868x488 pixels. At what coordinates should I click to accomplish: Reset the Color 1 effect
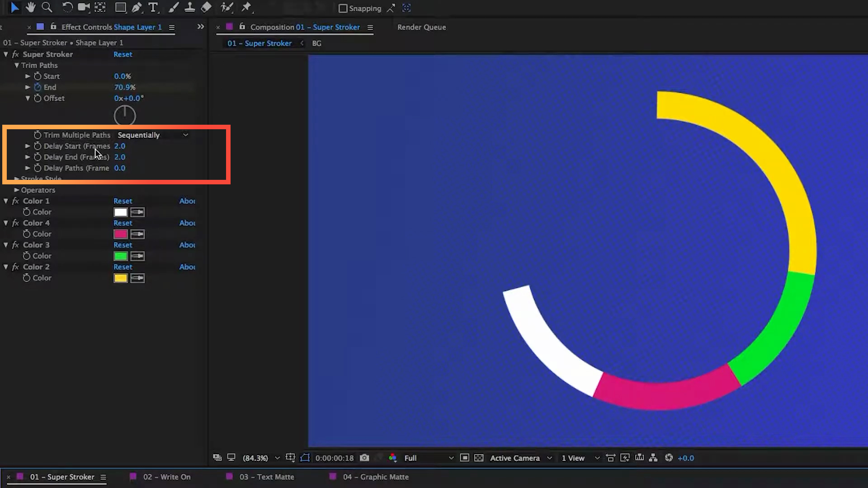(123, 201)
